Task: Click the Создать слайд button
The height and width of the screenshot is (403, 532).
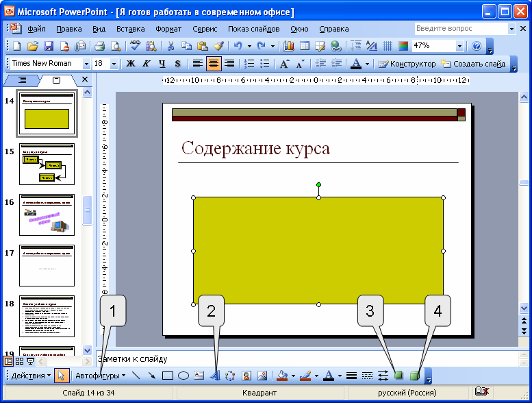Action: pyautogui.click(x=473, y=64)
